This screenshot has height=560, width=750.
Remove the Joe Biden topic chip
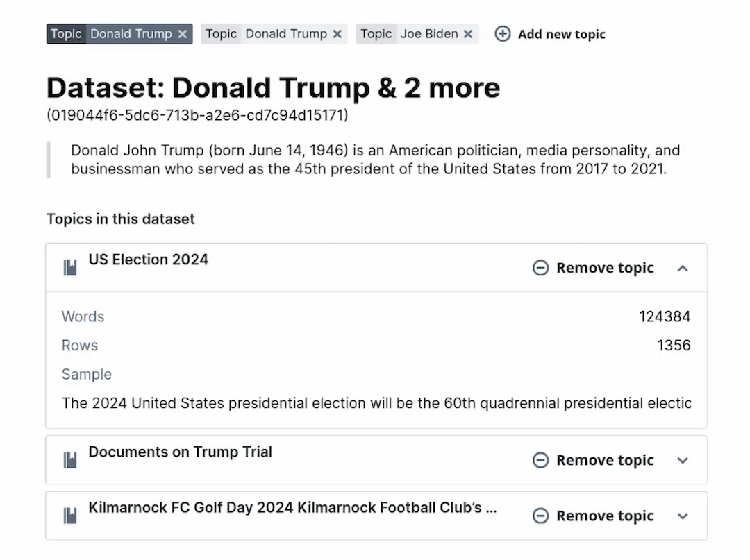pyautogui.click(x=468, y=34)
